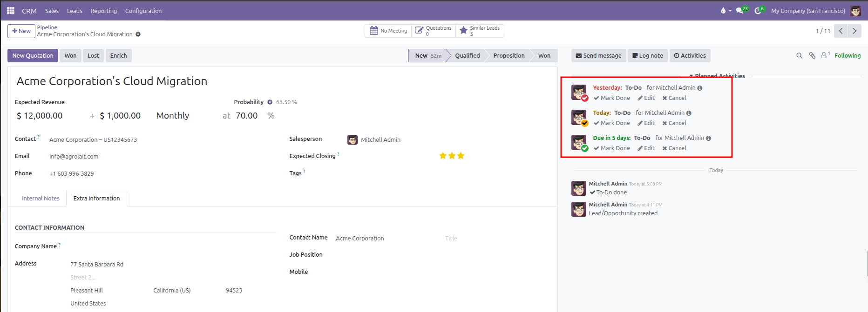Click the New Quotation button
The image size is (868, 312).
[x=33, y=55]
